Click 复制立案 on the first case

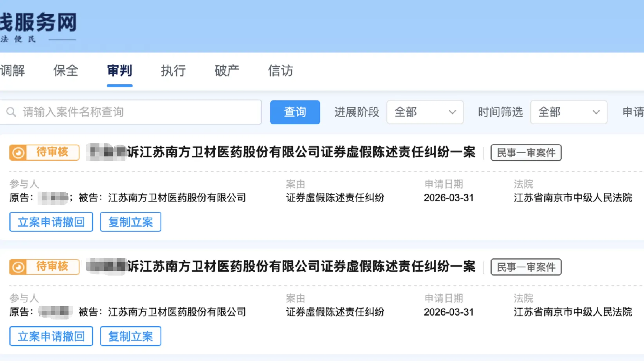130,222
